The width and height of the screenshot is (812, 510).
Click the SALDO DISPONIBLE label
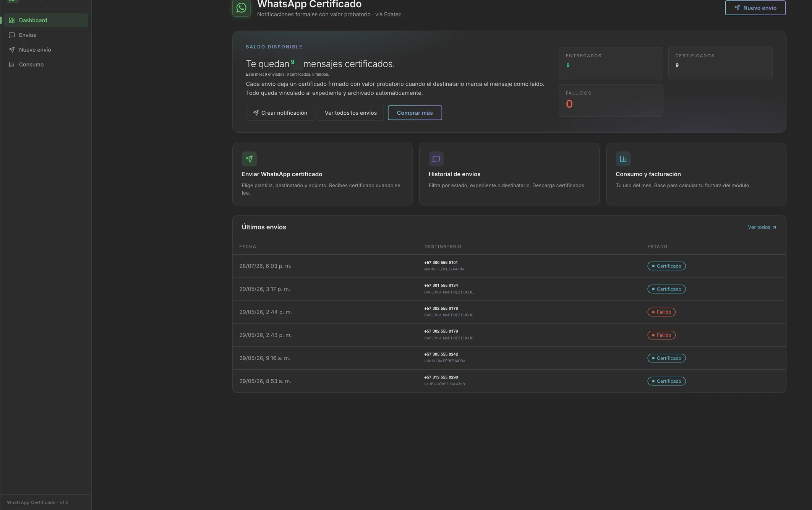[274, 47]
